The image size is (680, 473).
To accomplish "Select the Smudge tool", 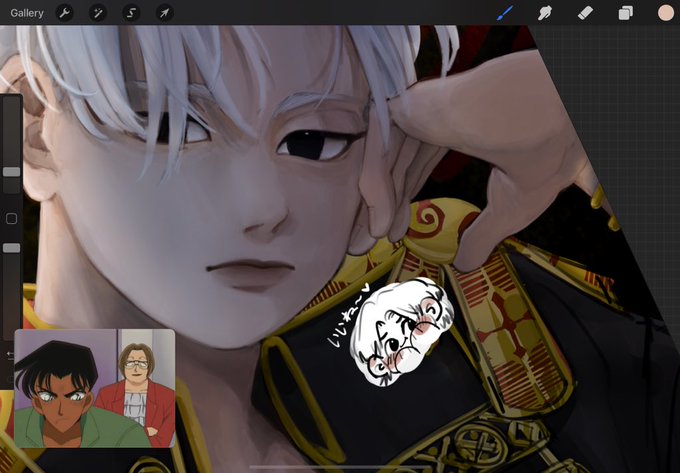I will point(545,13).
